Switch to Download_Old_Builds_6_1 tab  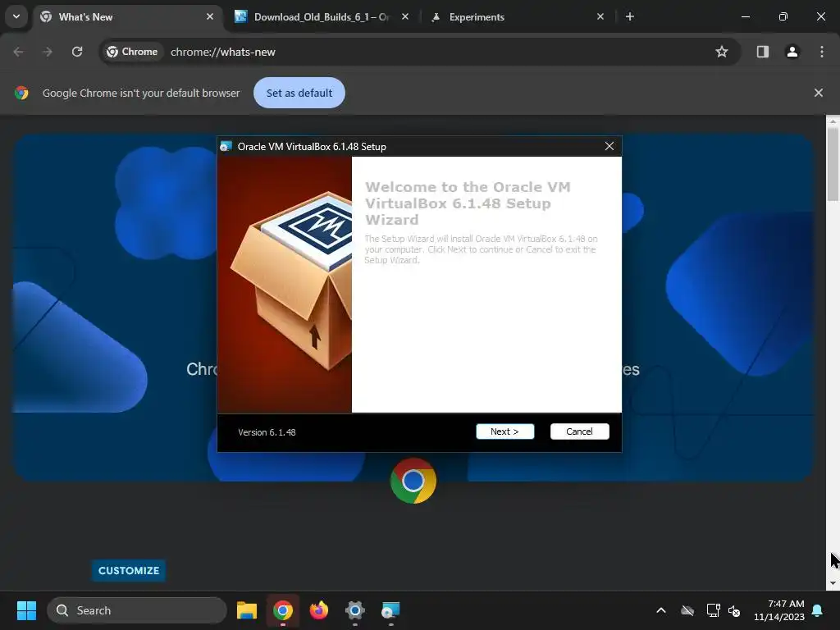(x=322, y=16)
